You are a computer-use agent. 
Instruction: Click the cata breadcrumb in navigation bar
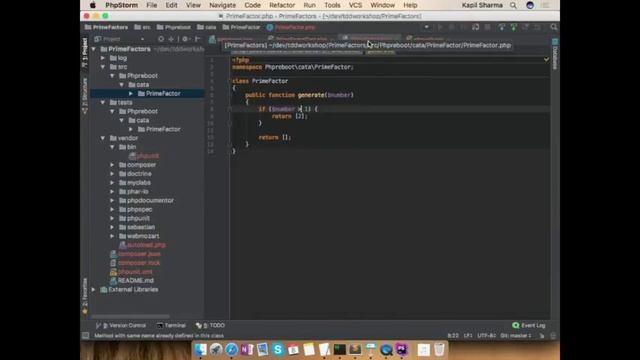coord(207,27)
